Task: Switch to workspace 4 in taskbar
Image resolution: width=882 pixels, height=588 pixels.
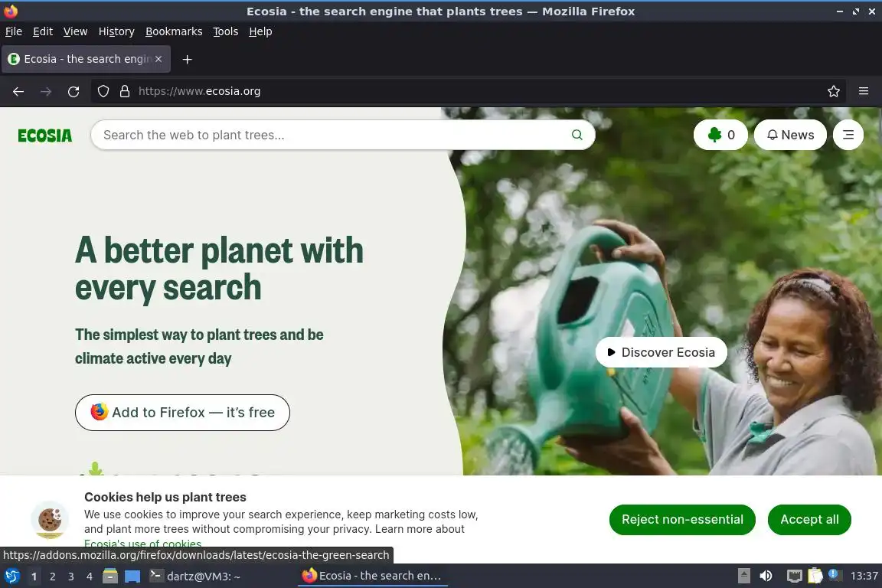Action: click(x=90, y=577)
